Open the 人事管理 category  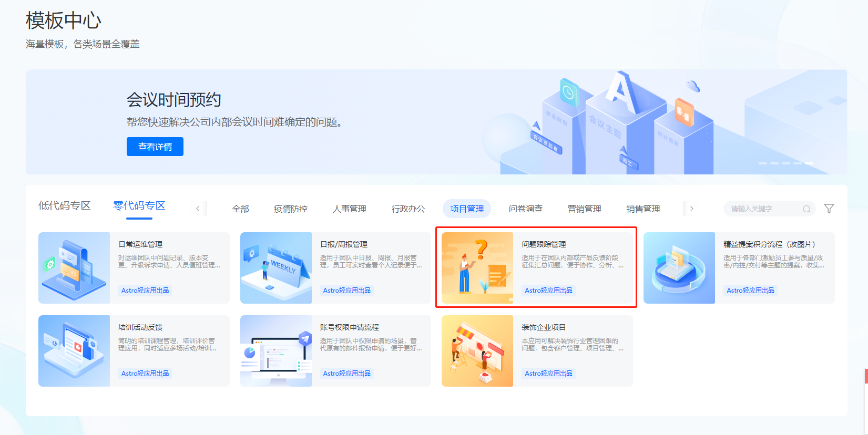(x=350, y=209)
